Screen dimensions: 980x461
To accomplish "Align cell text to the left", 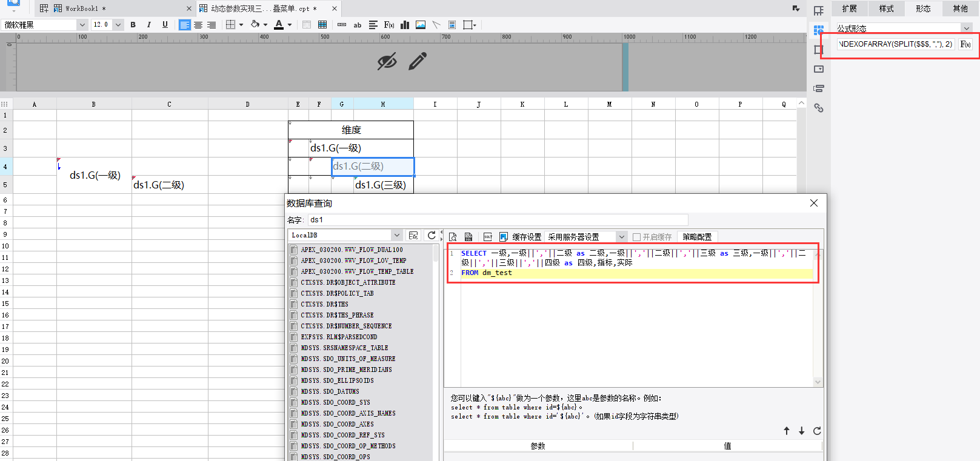I will coord(184,25).
